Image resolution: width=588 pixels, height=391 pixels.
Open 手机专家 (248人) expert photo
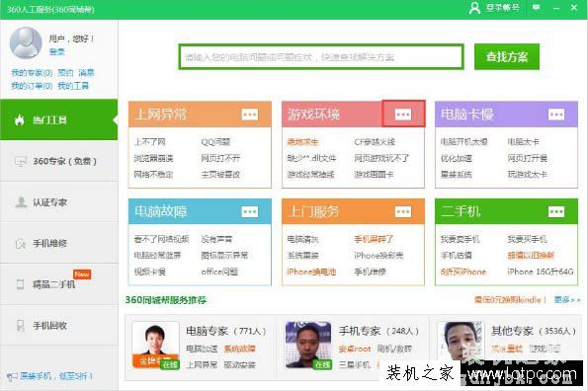pyautogui.click(x=308, y=346)
